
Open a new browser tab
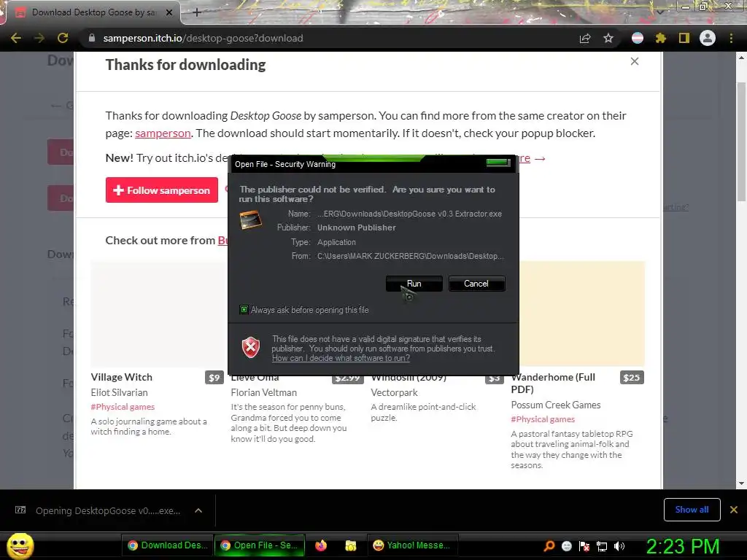point(197,12)
